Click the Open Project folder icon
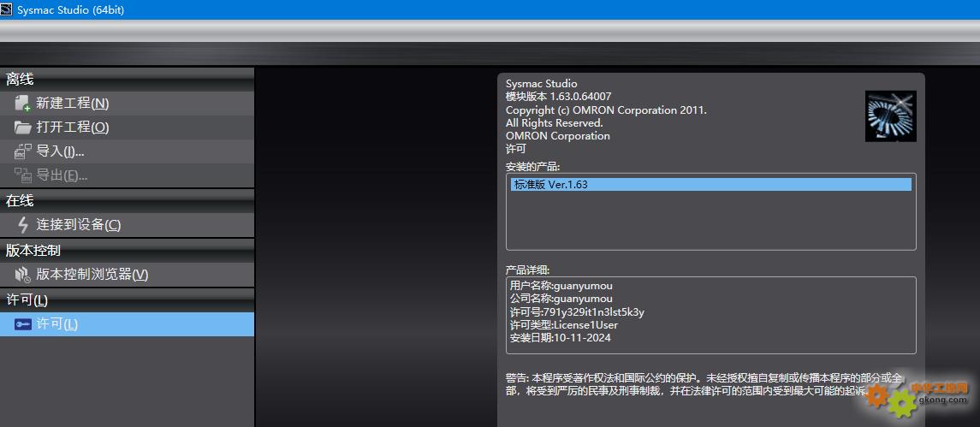The image size is (980, 427). coord(22,128)
